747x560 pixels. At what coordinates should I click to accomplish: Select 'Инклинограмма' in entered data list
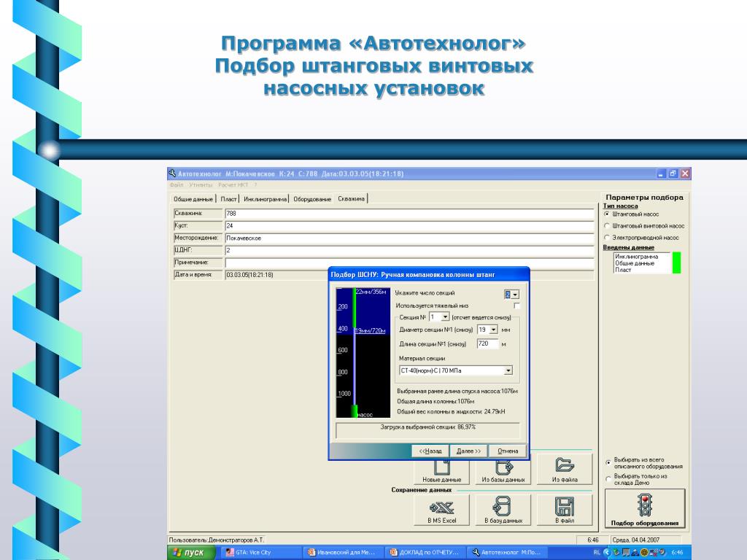636,257
